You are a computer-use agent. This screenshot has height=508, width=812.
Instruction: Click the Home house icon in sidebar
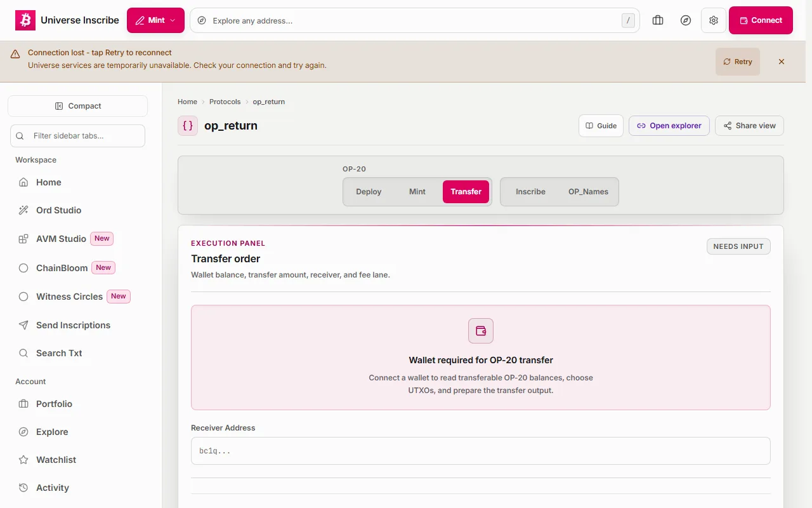pos(23,182)
